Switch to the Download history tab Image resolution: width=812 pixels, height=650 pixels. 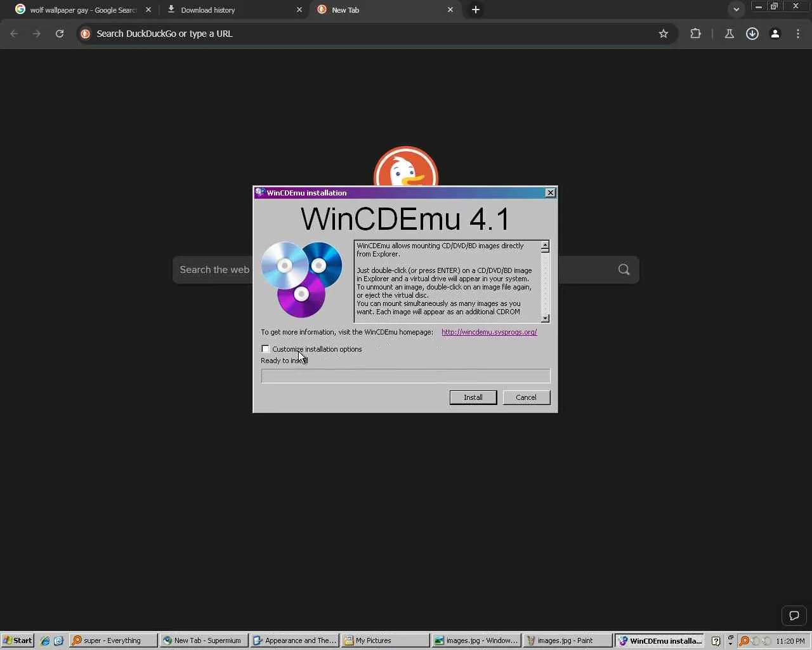(234, 10)
